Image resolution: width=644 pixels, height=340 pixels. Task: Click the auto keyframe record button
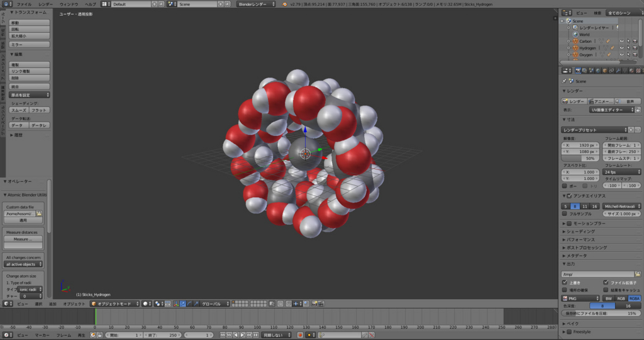click(300, 335)
